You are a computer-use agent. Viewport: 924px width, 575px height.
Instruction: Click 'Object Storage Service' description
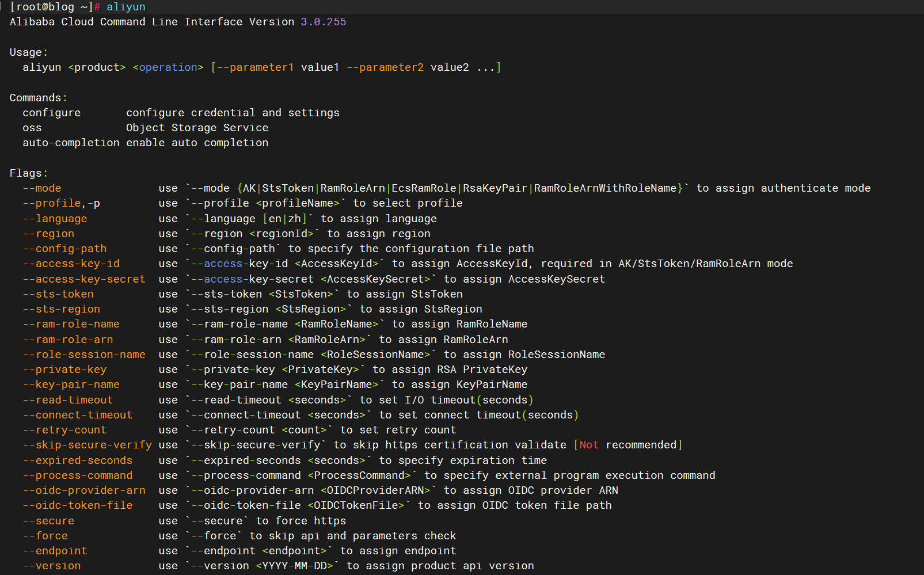197,128
